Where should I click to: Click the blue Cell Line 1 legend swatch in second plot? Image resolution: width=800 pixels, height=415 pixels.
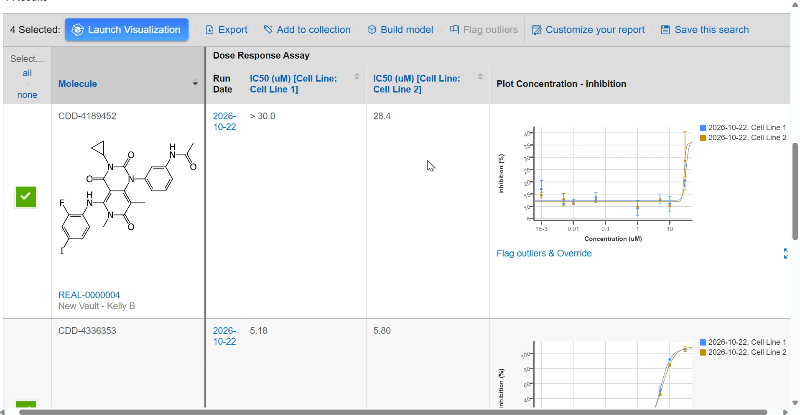(703, 343)
